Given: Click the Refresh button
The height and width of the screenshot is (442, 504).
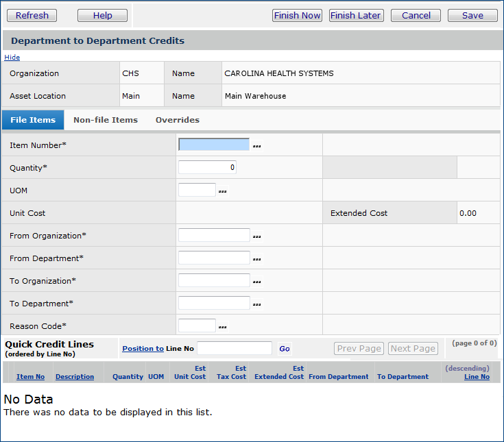Looking at the screenshot, I should pyautogui.click(x=32, y=15).
